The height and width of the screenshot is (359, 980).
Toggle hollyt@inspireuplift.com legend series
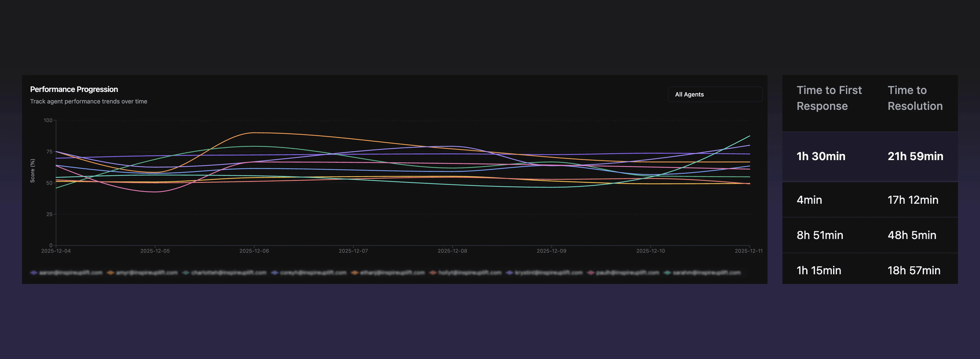466,273
